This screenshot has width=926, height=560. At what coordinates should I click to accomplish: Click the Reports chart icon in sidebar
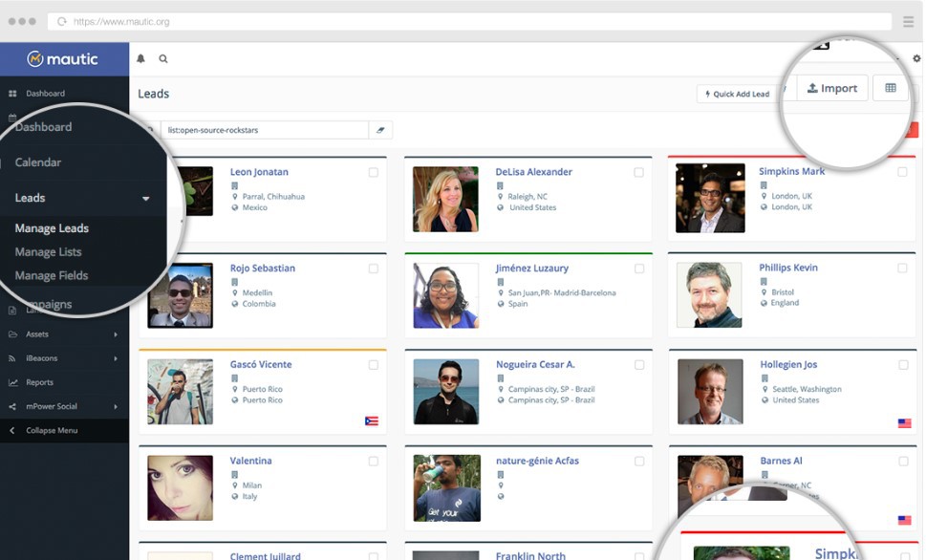pyautogui.click(x=13, y=382)
